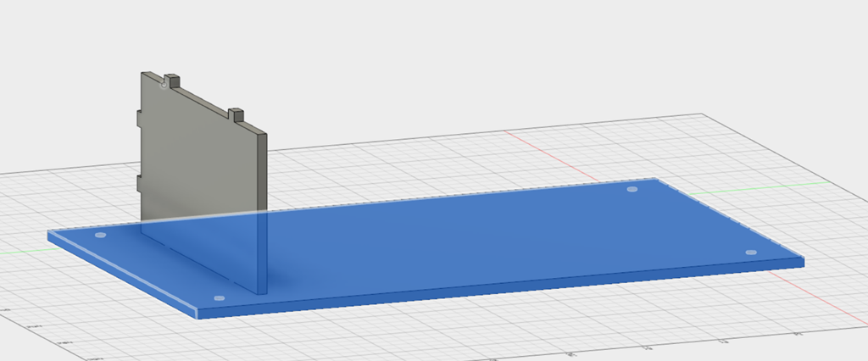868x361 pixels.
Task: Click the sketch point circle on gray panel's top
Action: point(164,84)
